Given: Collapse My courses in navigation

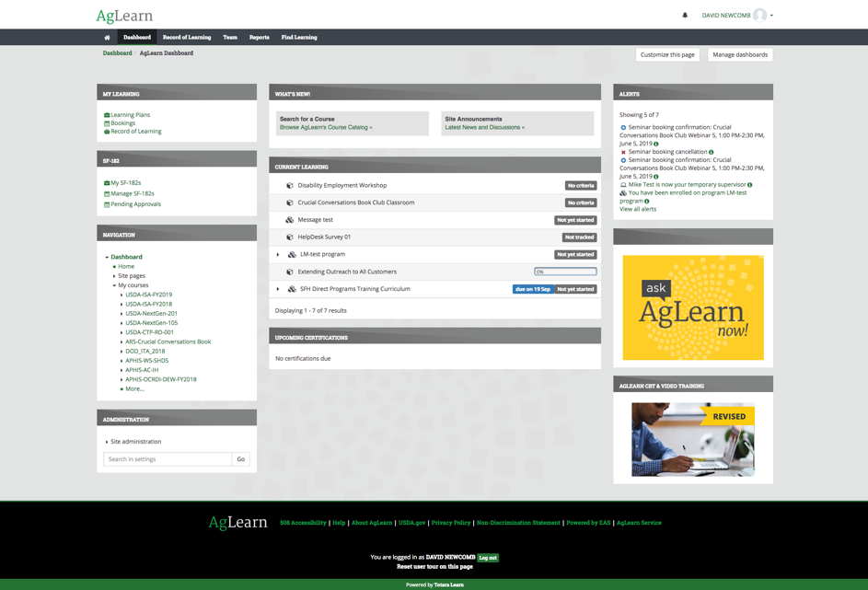Looking at the screenshot, I should coord(114,285).
